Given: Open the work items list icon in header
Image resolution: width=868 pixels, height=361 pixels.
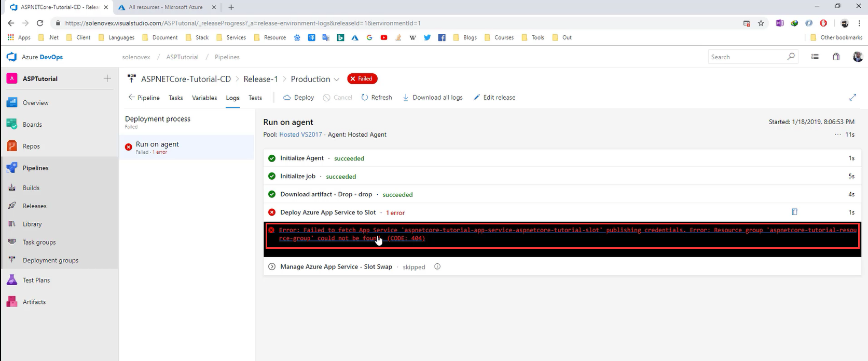Looking at the screenshot, I should click(x=815, y=57).
